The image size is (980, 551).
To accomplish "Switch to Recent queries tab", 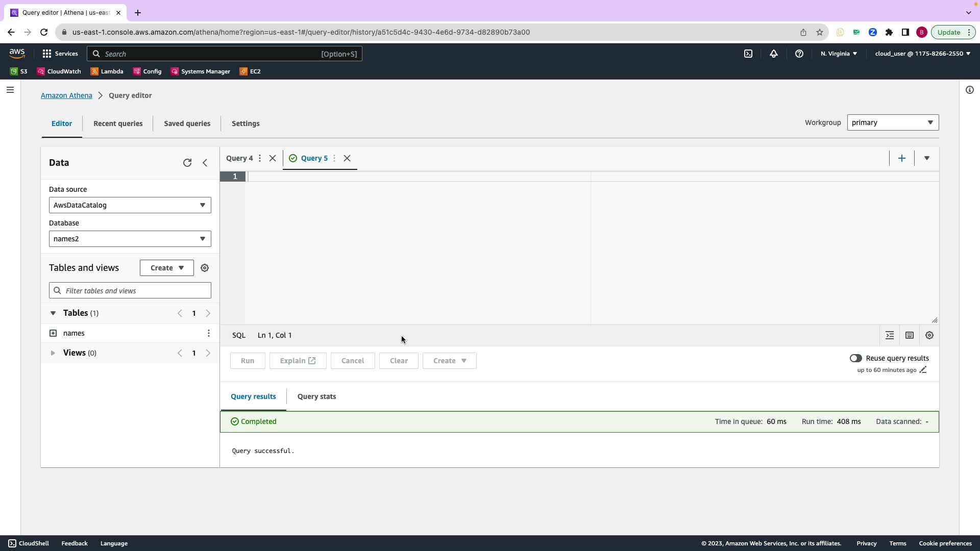I will pos(118,123).
